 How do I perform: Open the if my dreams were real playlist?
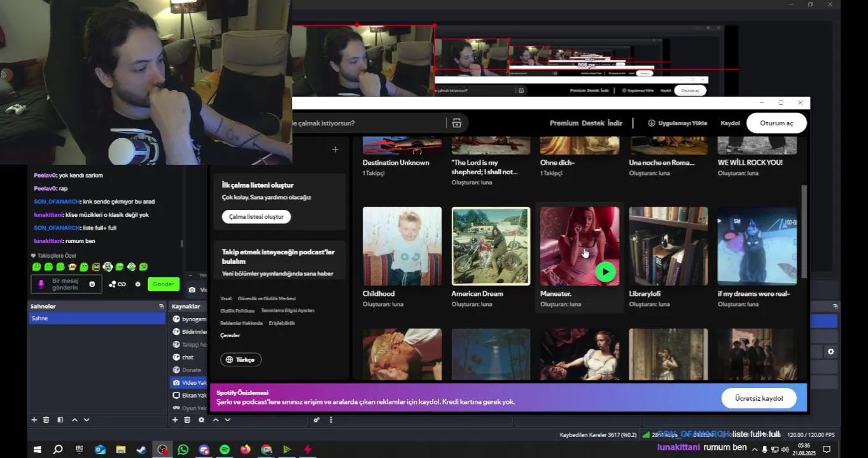(757, 246)
